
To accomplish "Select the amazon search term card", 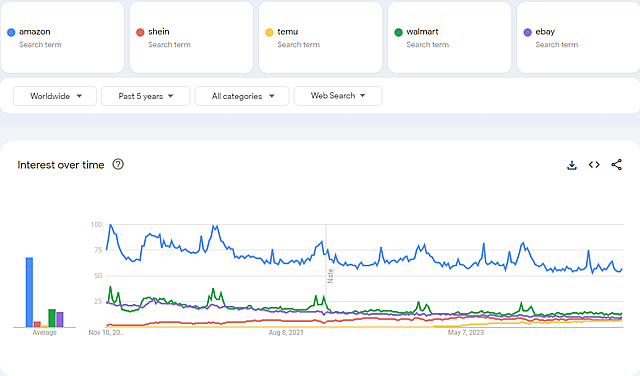I will click(x=62, y=37).
